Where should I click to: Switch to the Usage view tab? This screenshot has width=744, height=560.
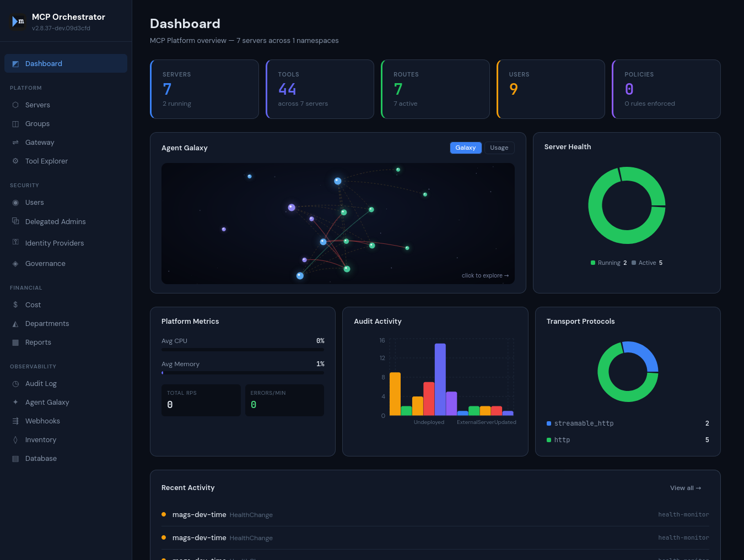[x=499, y=148]
